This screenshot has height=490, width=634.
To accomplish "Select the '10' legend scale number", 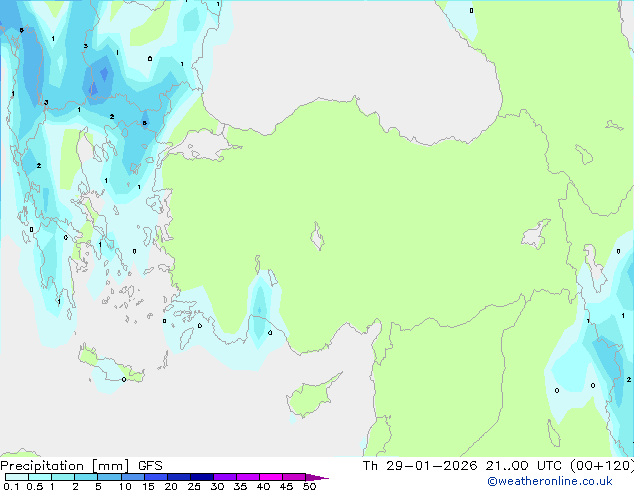I will point(125,486).
